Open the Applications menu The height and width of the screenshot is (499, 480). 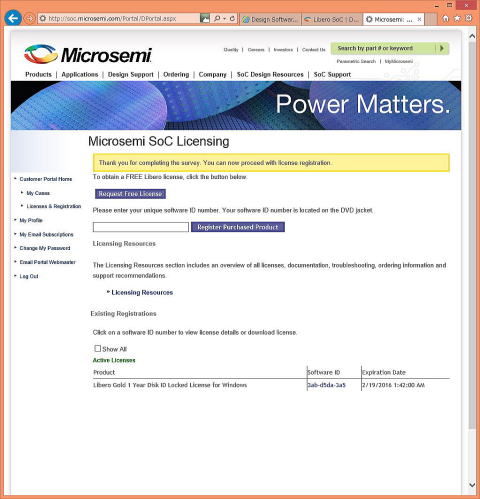(80, 74)
